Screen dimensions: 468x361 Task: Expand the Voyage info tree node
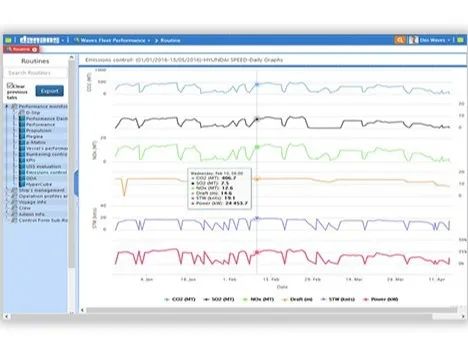(x=7, y=202)
